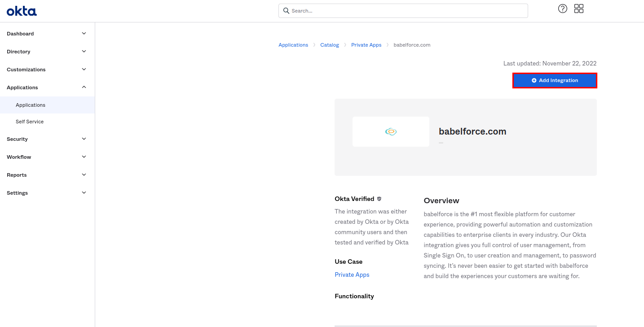Expand the Dashboard menu chevron
644x327 pixels.
(x=84, y=34)
